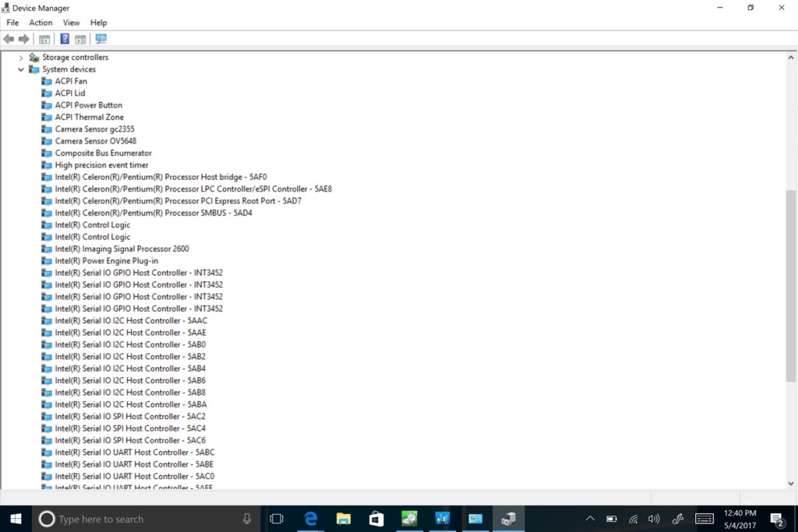798x532 pixels.
Task: Select ACPI Thermal Zone device
Action: [x=89, y=117]
